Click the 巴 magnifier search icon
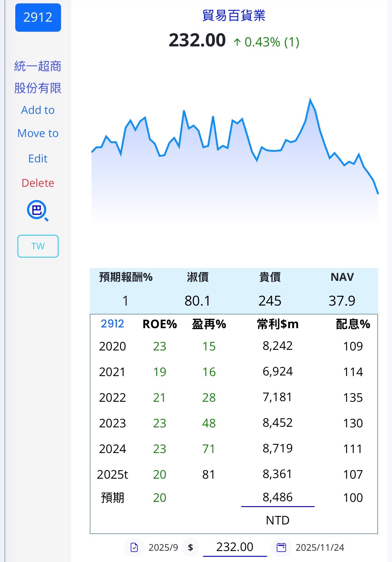The height and width of the screenshot is (562, 392). coord(38,211)
